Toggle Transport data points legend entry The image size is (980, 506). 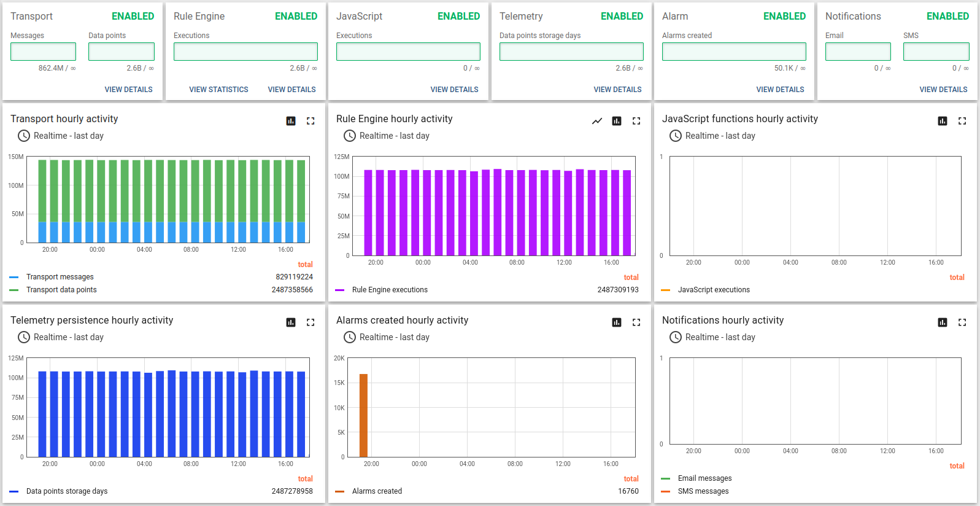coord(61,290)
